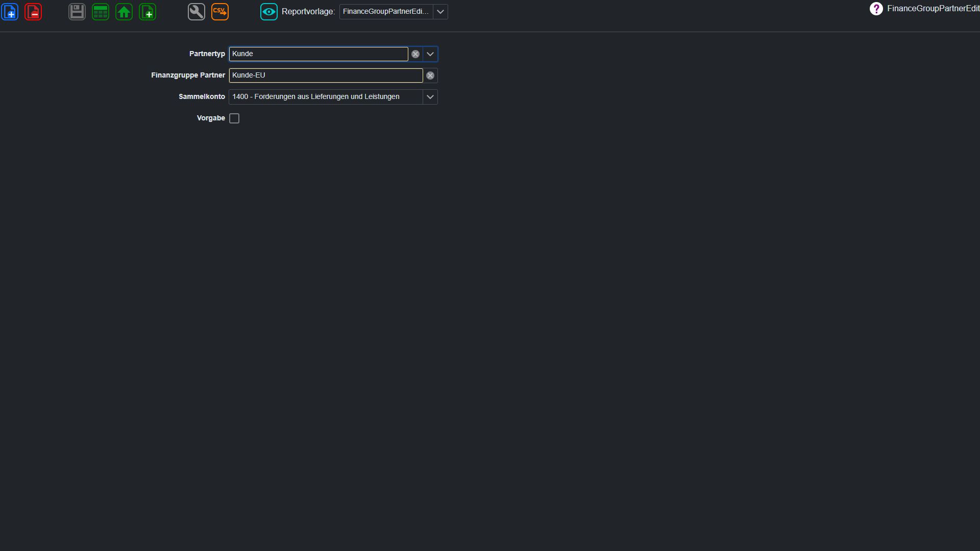Click into the Partnertyp input showing Kunde

pos(318,54)
